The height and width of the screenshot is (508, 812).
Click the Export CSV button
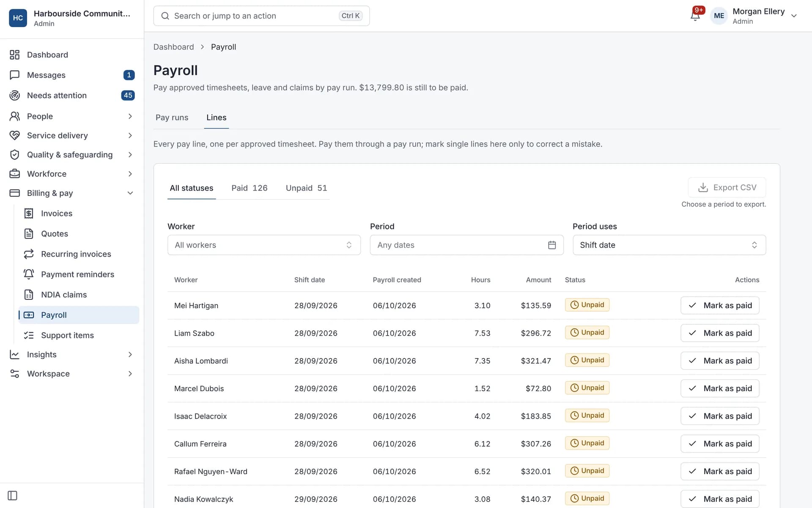pos(727,188)
